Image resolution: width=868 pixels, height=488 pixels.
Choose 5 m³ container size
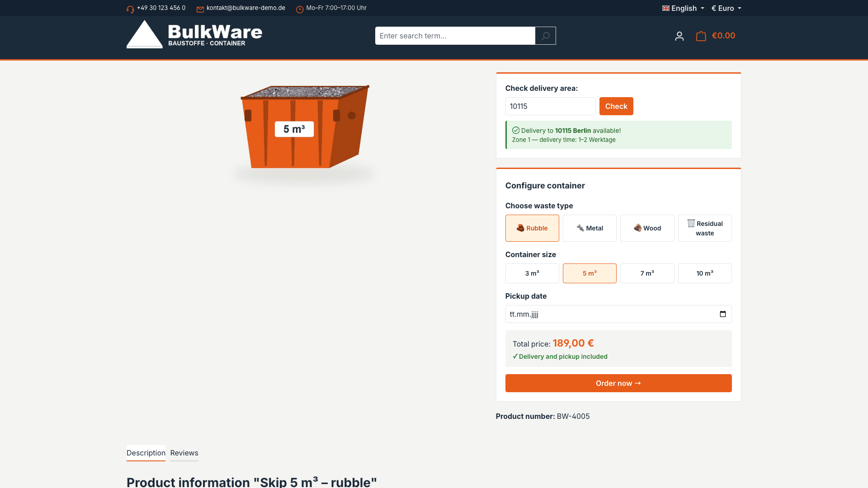590,273
